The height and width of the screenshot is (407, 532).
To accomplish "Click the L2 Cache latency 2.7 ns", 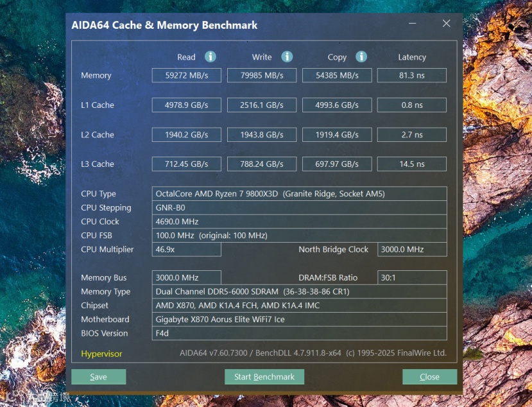I will [412, 135].
